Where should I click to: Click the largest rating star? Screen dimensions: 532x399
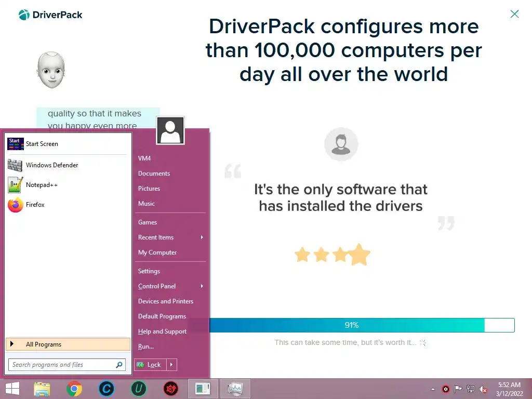pos(360,254)
